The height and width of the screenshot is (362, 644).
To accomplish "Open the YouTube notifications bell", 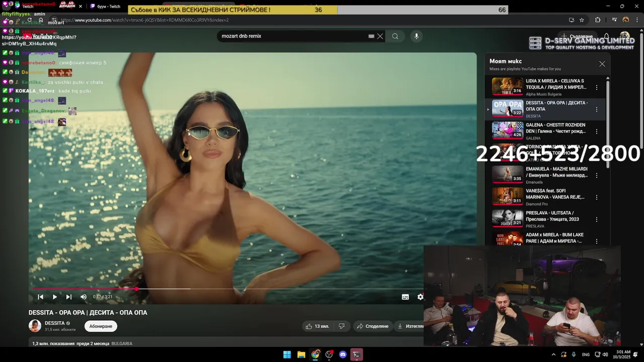I will [606, 36].
